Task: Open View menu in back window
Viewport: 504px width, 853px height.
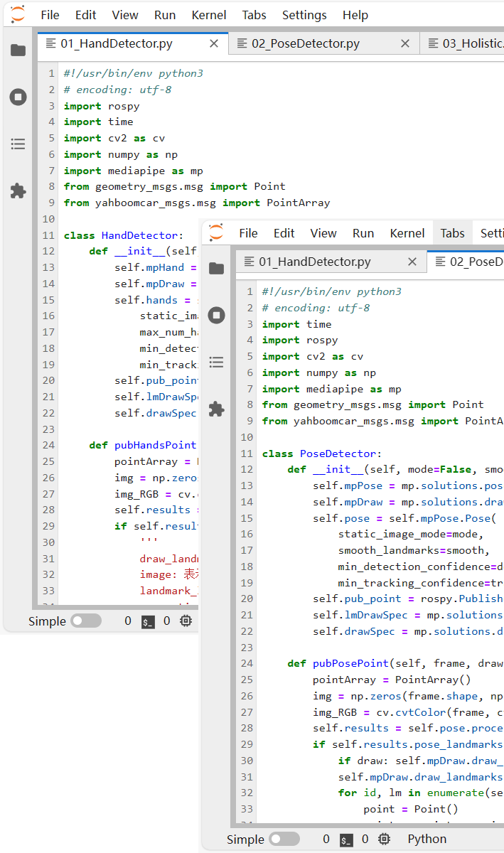Action: (125, 15)
